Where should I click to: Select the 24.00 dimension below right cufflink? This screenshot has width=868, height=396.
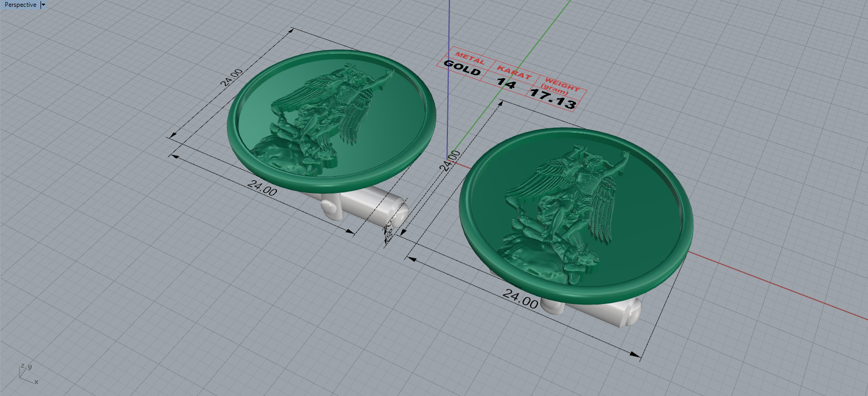pyautogui.click(x=521, y=298)
